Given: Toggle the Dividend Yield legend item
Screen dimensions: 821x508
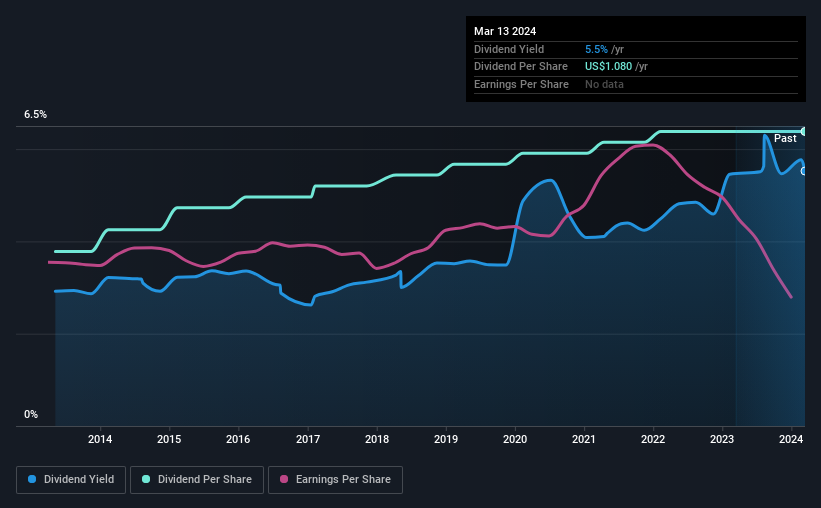Looking at the screenshot, I should 71,480.
